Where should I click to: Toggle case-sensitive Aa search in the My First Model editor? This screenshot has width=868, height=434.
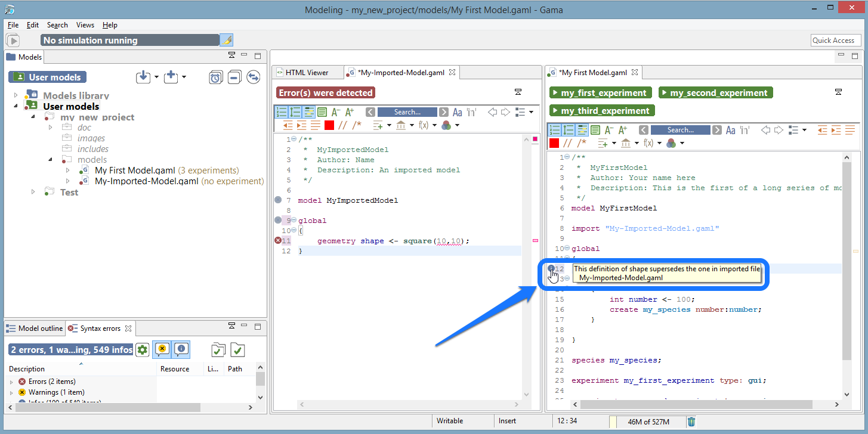pos(731,130)
